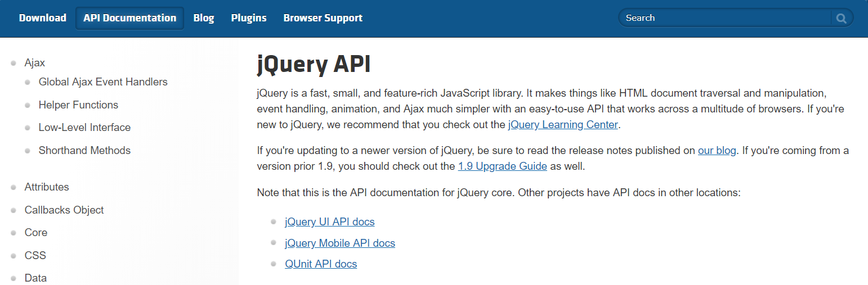This screenshot has height=285, width=868.
Task: Select the API Documentation tab
Action: click(129, 18)
